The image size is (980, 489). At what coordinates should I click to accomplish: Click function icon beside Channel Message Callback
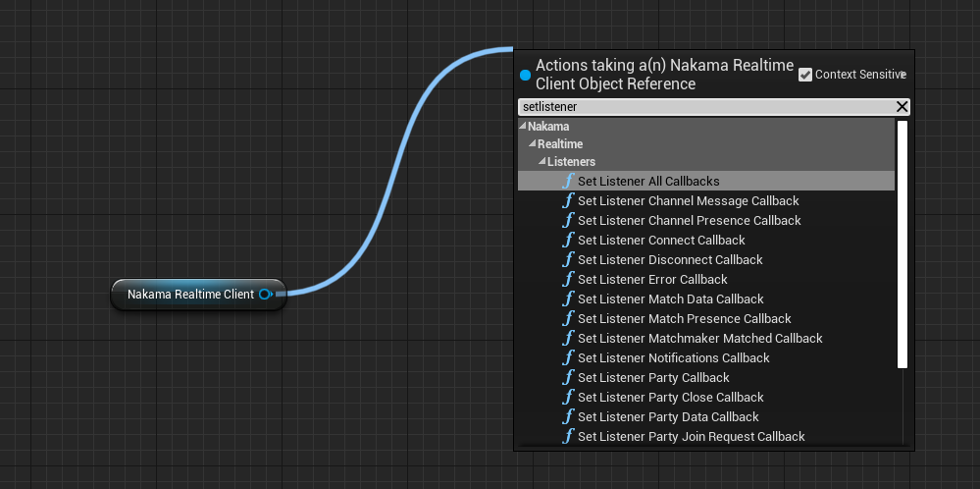568,200
